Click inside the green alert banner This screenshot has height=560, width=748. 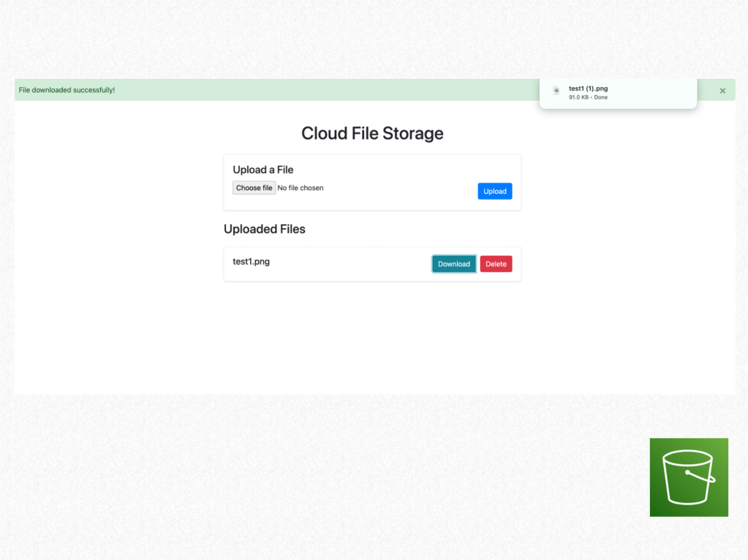click(292, 89)
